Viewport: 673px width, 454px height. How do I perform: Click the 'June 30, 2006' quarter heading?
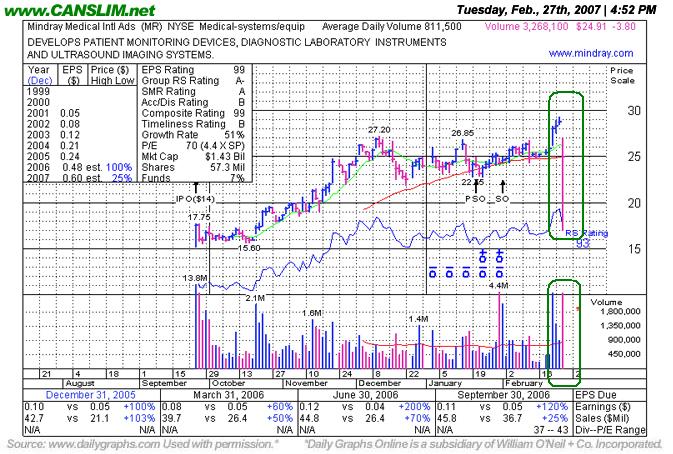[366, 395]
